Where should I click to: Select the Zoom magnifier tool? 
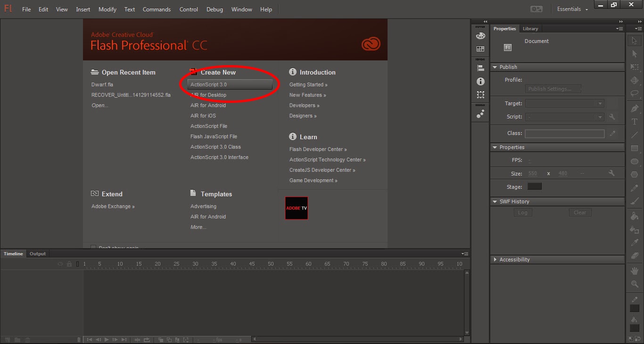pyautogui.click(x=635, y=284)
